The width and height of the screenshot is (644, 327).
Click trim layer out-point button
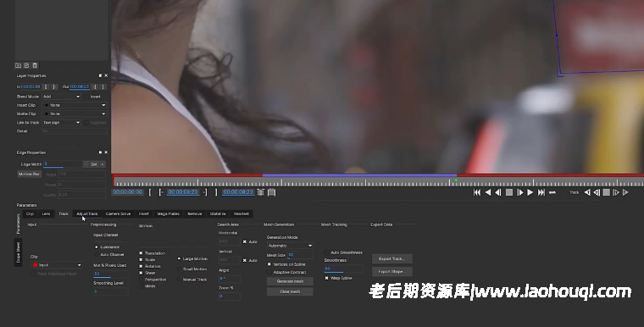point(94,86)
